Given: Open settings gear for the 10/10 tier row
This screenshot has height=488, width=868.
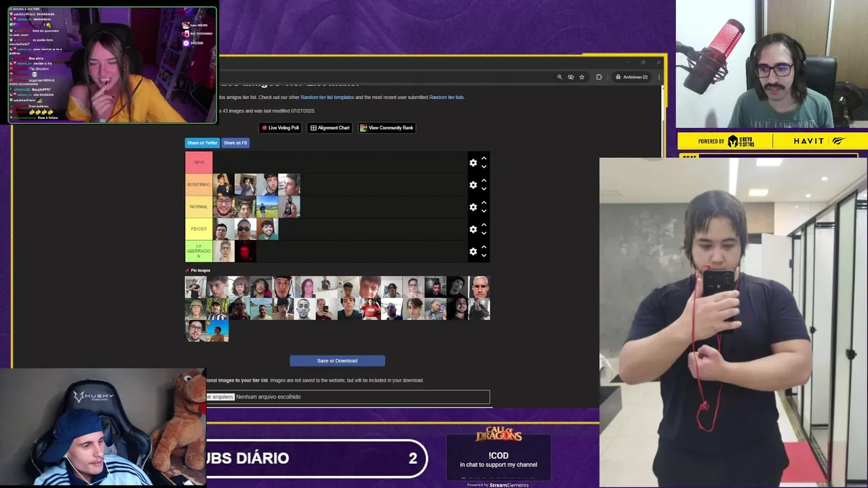Looking at the screenshot, I should click(x=473, y=163).
